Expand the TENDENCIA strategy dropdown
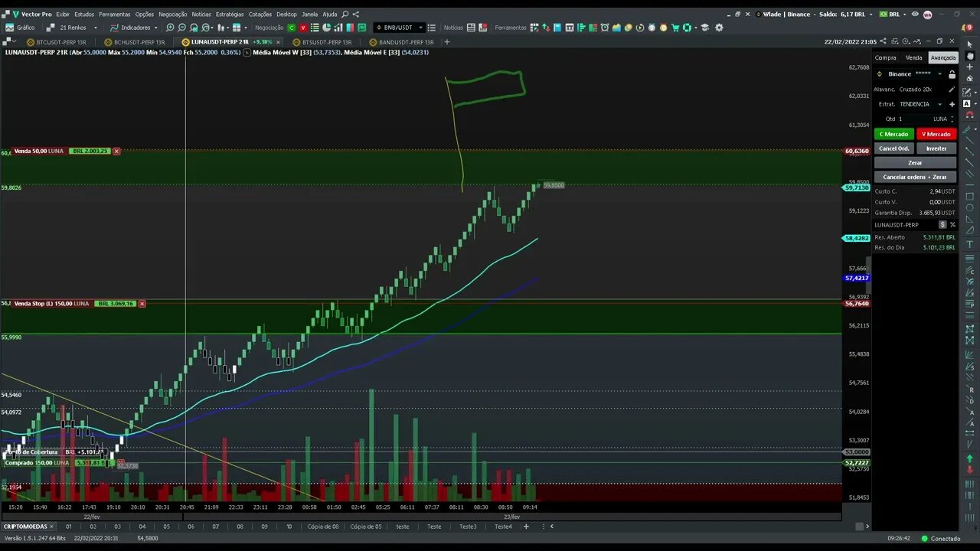The height and width of the screenshot is (551, 980). click(939, 104)
